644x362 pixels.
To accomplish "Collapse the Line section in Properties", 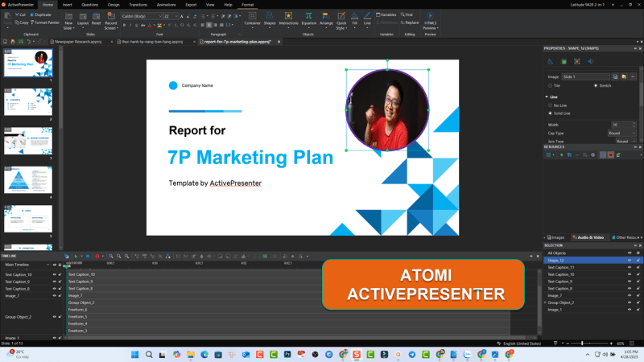I will 546,97.
